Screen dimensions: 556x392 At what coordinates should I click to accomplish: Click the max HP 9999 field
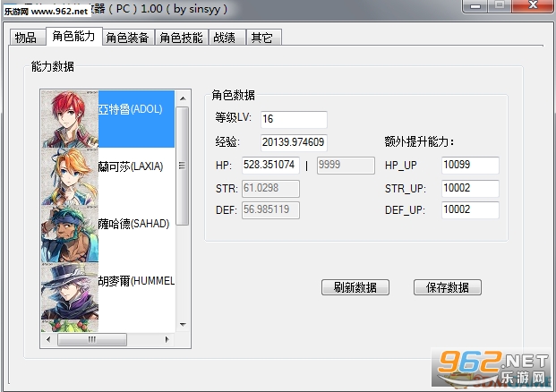[x=346, y=166]
